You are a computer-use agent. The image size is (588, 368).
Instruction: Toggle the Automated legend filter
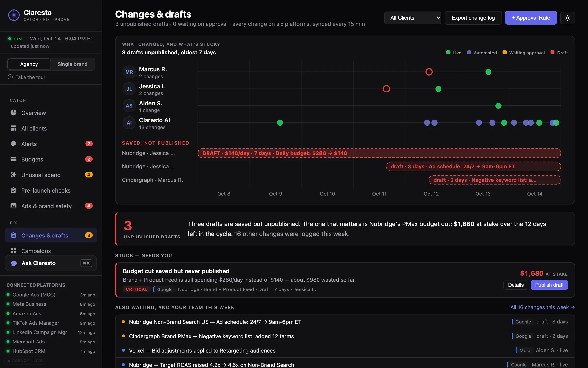482,53
